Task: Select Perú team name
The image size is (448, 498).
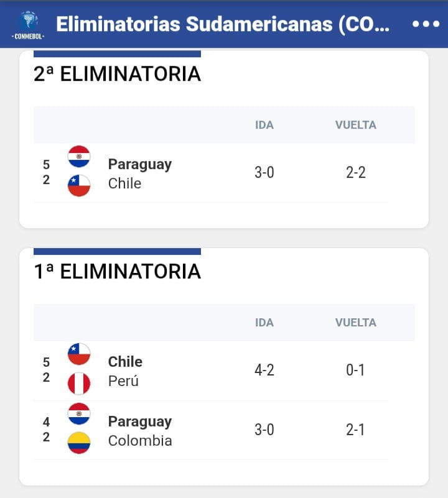Action: coord(123,381)
